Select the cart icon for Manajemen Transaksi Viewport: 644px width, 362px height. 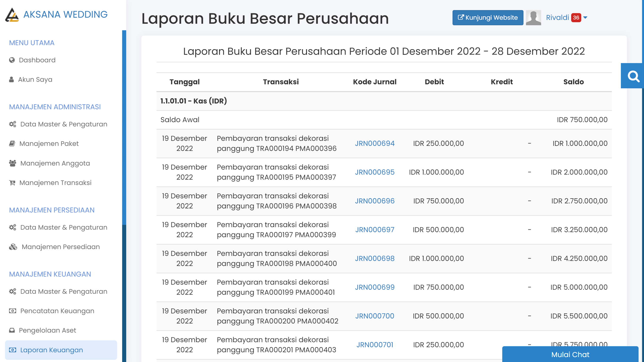pyautogui.click(x=12, y=182)
